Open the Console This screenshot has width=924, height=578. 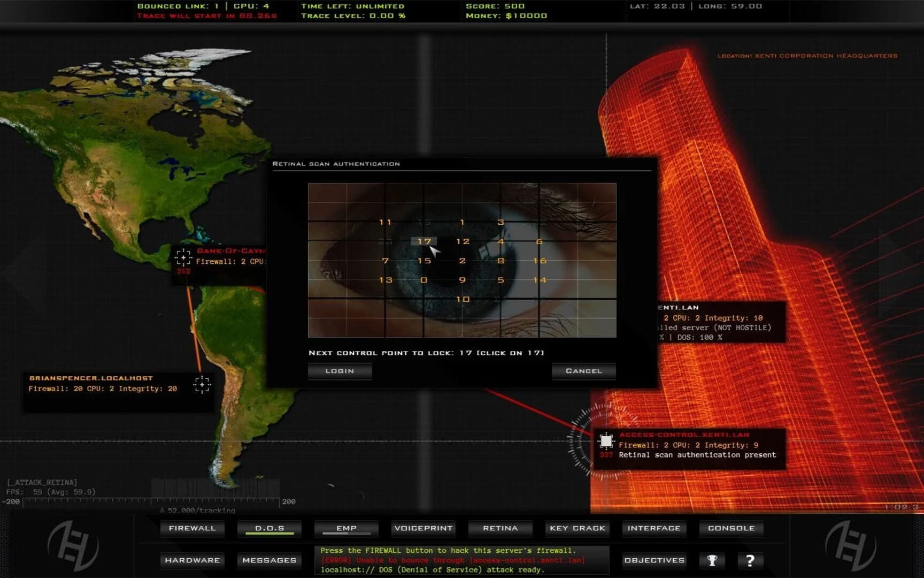click(731, 528)
